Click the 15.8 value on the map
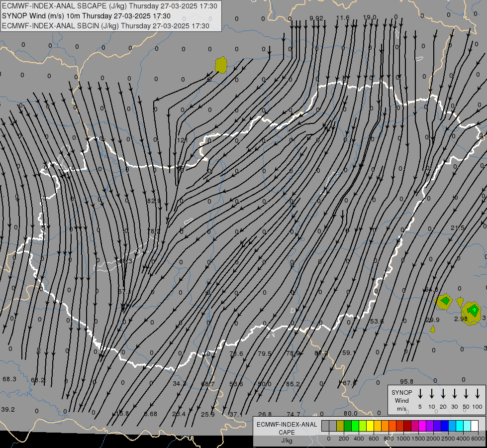 (122, 414)
